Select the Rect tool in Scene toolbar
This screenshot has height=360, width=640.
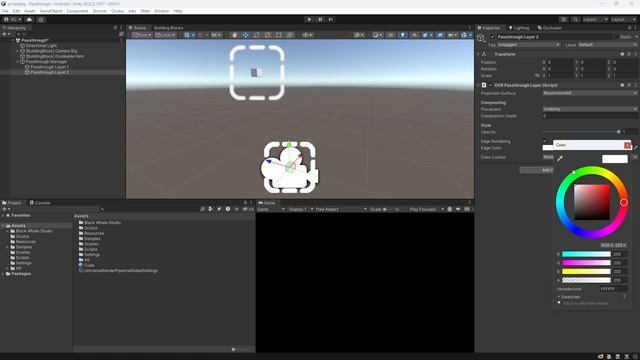coord(278,35)
